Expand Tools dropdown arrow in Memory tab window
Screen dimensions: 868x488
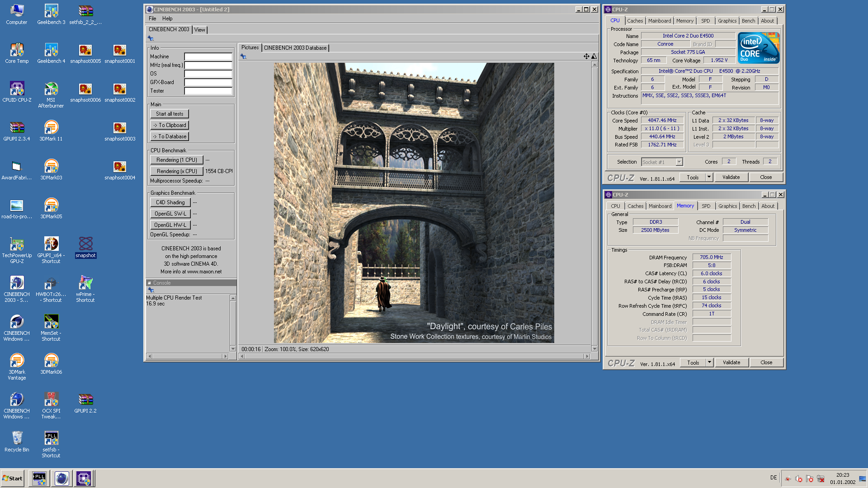coord(709,362)
